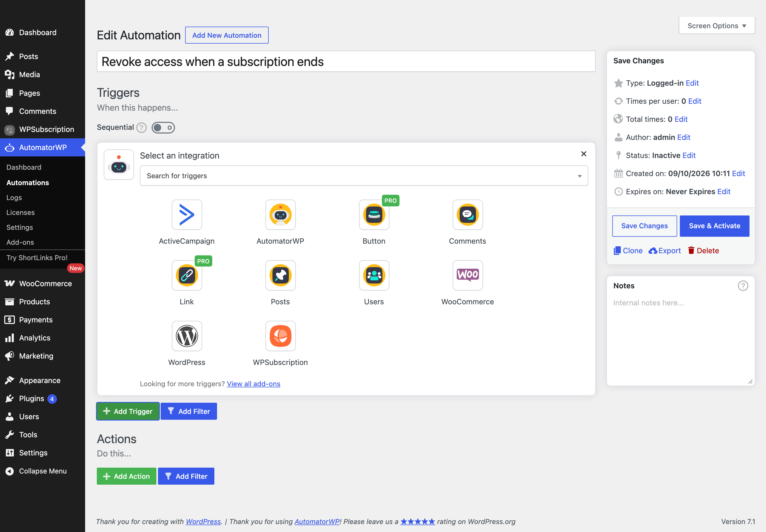Click Save Changes button
Viewport: 766px width, 532px height.
[644, 226]
